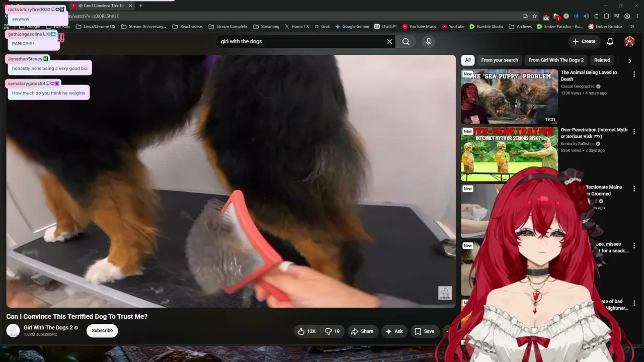644x362 pixels.
Task: Close the 'Can I Convince This Te...' tab
Action: [131, 6]
